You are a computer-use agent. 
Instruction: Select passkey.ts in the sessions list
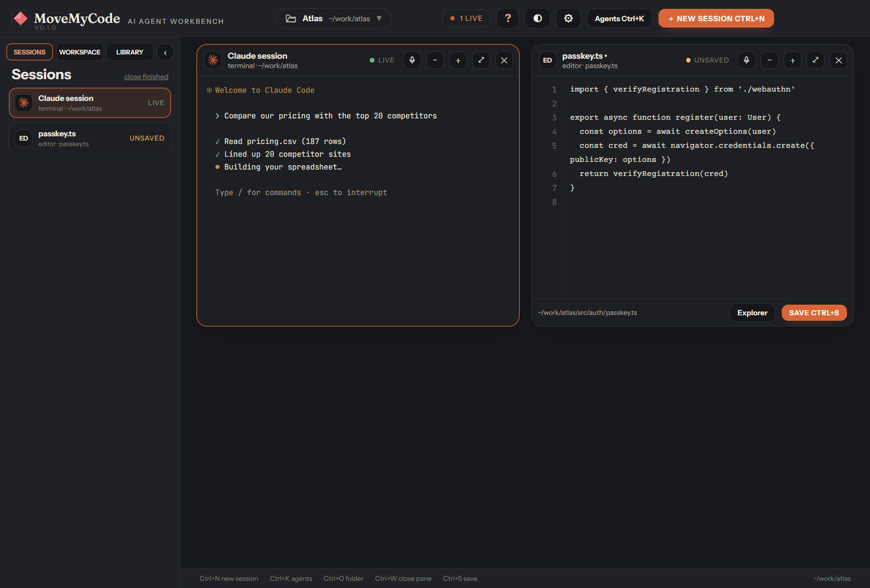90,138
